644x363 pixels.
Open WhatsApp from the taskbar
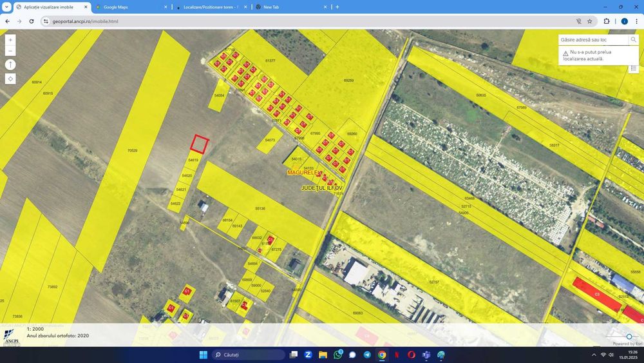(x=337, y=355)
